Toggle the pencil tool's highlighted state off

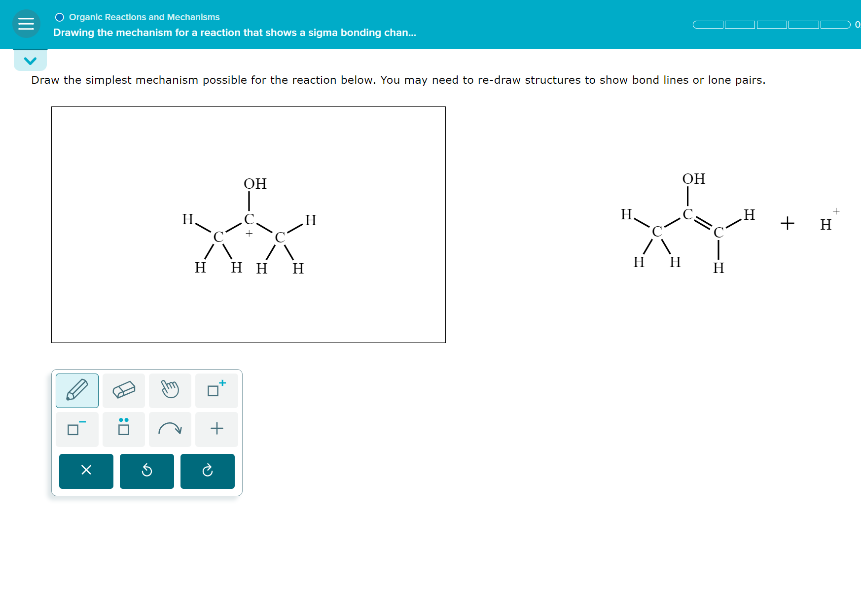pyautogui.click(x=76, y=390)
